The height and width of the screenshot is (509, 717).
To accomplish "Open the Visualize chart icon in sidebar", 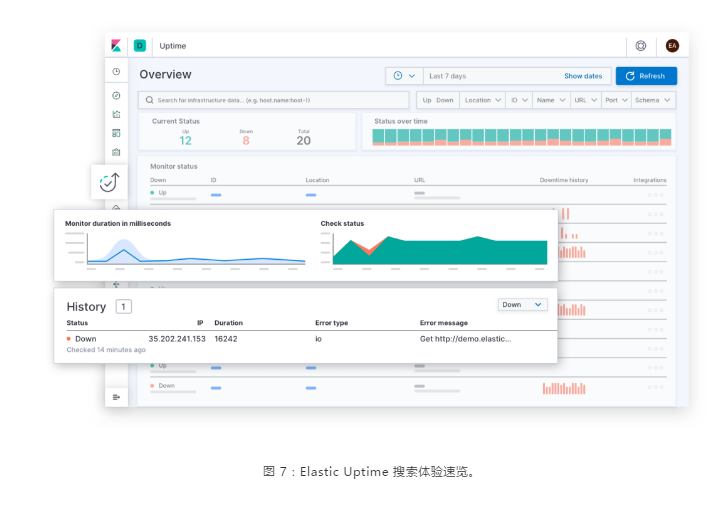I will click(116, 114).
